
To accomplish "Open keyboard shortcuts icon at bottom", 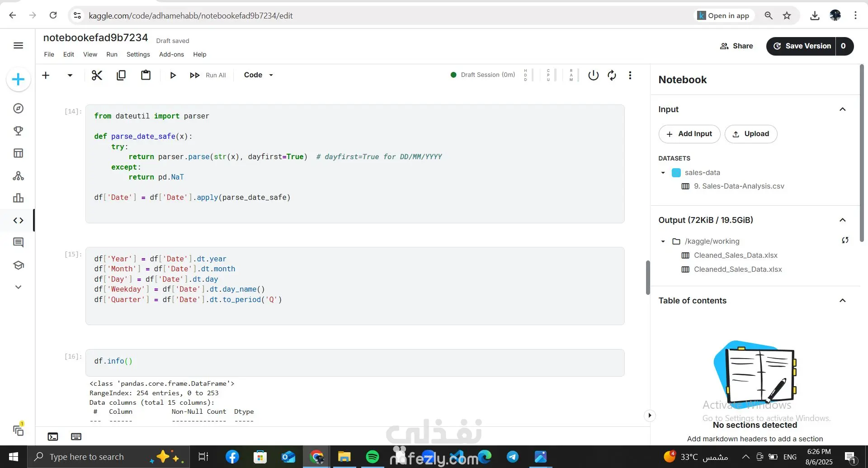I will pos(76,436).
